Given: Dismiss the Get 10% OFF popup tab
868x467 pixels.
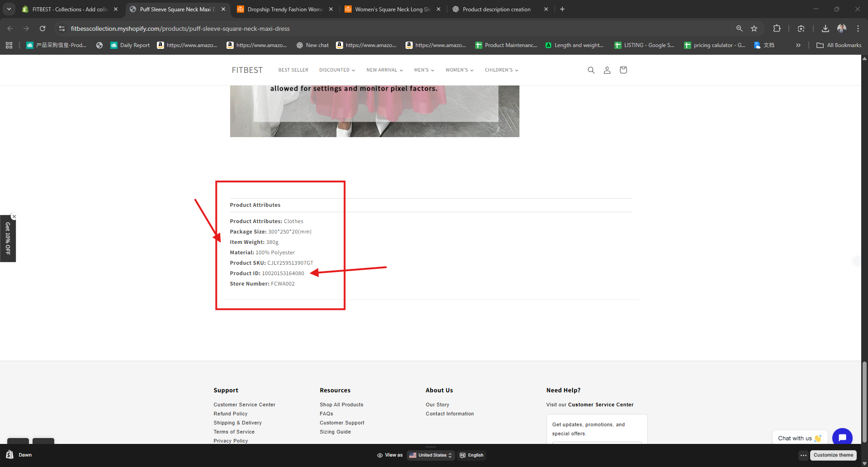Looking at the screenshot, I should tap(14, 217).
